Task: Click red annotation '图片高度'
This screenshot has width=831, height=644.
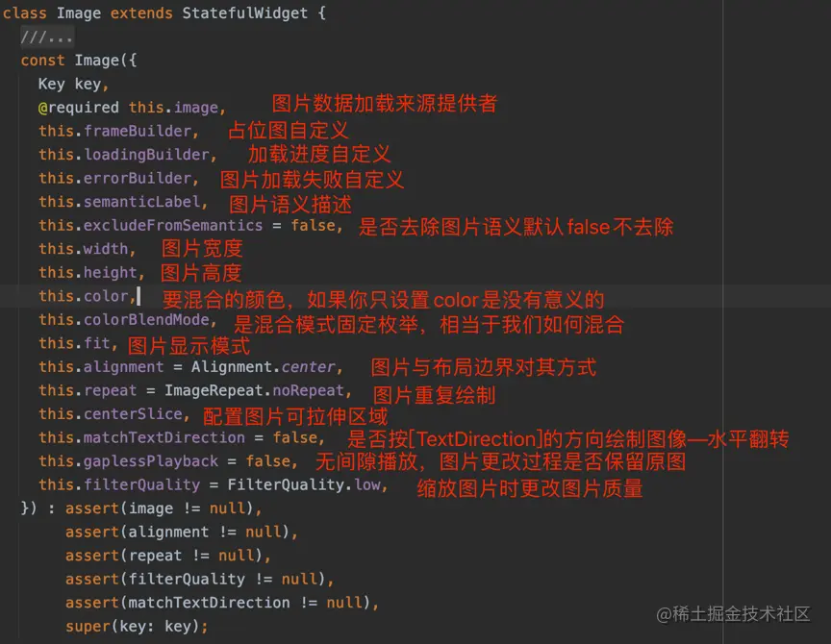Action: (x=201, y=273)
